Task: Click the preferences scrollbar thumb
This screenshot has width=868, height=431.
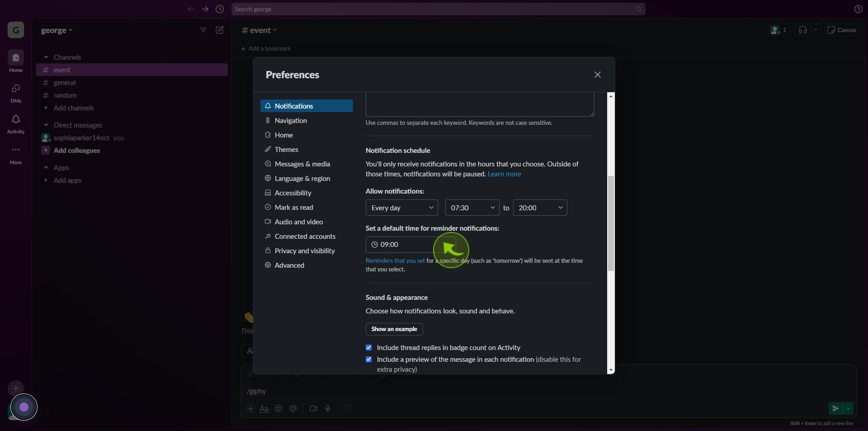Action: point(611,223)
